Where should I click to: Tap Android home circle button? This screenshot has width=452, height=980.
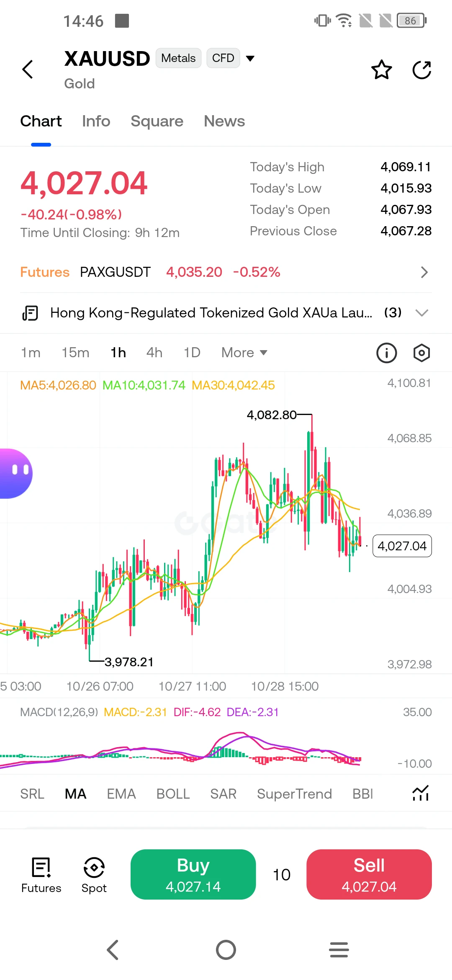coord(226,950)
